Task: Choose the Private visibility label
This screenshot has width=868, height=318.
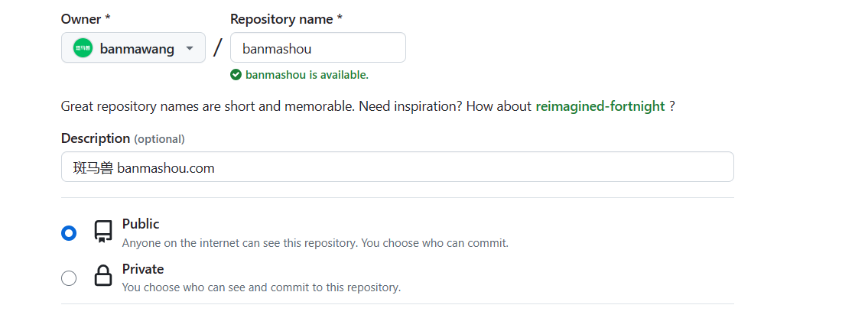Action: tap(143, 269)
